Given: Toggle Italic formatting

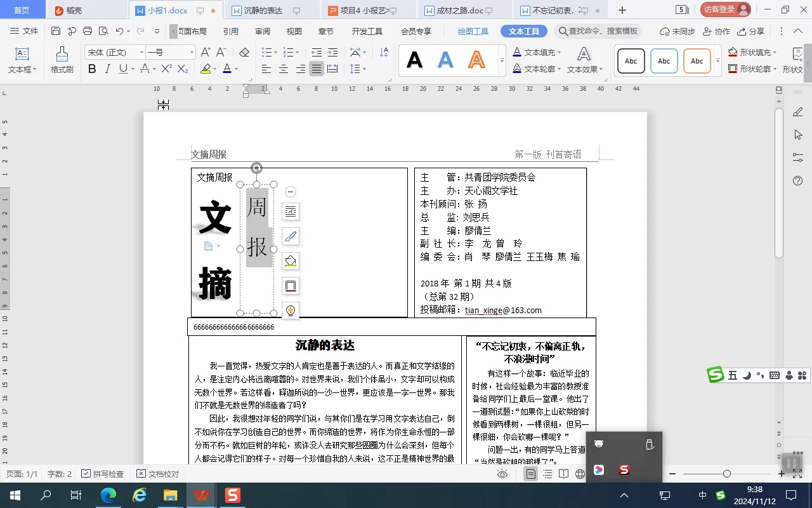Looking at the screenshot, I should (x=107, y=69).
